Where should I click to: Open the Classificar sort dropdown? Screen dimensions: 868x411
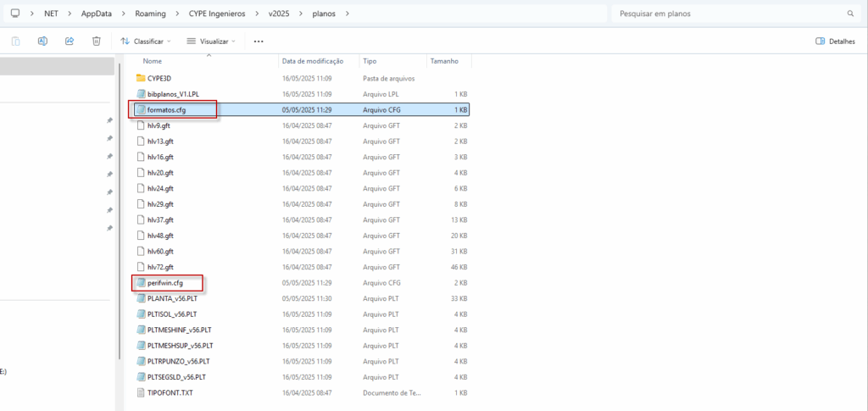[146, 41]
